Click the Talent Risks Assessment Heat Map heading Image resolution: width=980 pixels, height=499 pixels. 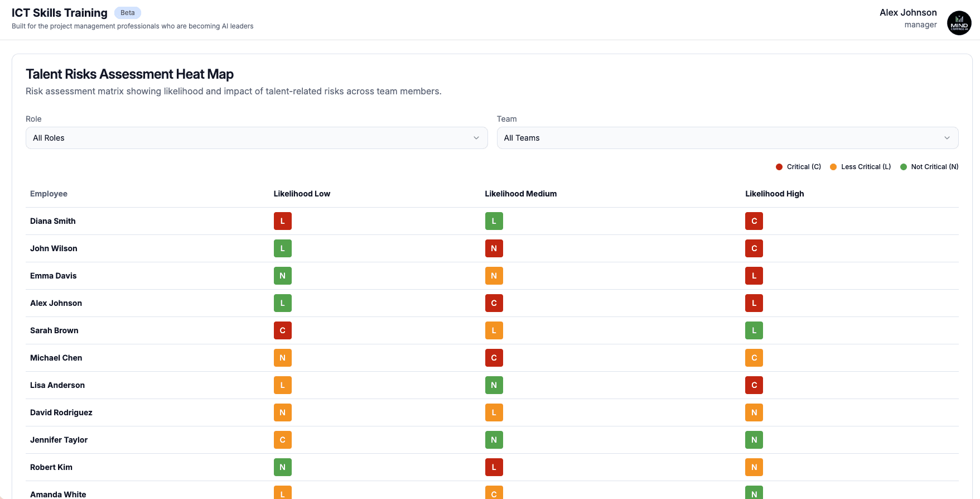pos(129,74)
